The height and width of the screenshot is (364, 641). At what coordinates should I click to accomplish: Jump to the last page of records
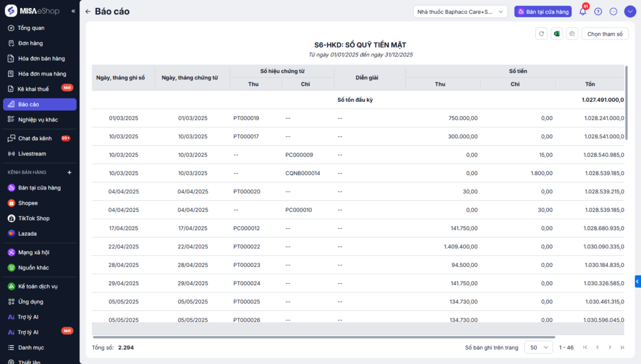coord(622,347)
